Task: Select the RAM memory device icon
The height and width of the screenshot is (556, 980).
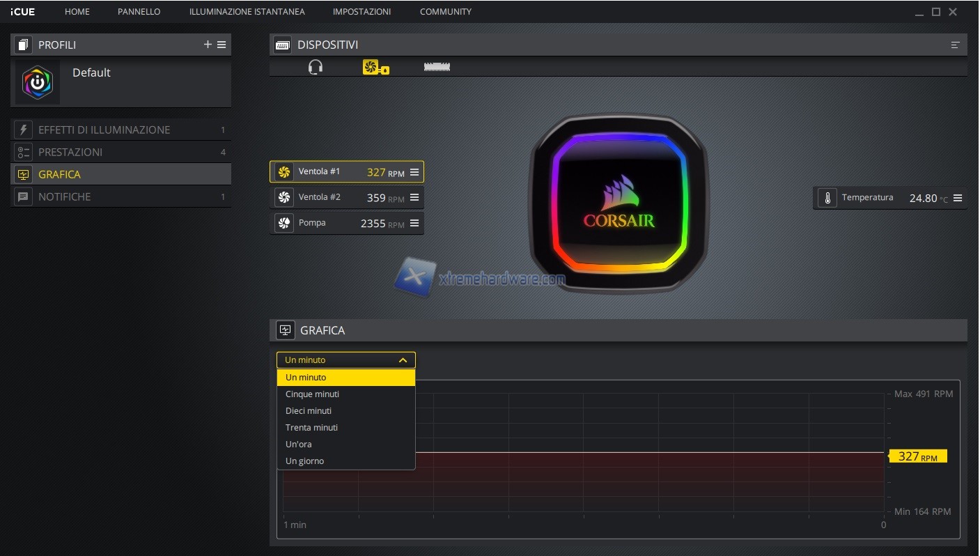Action: [x=437, y=67]
